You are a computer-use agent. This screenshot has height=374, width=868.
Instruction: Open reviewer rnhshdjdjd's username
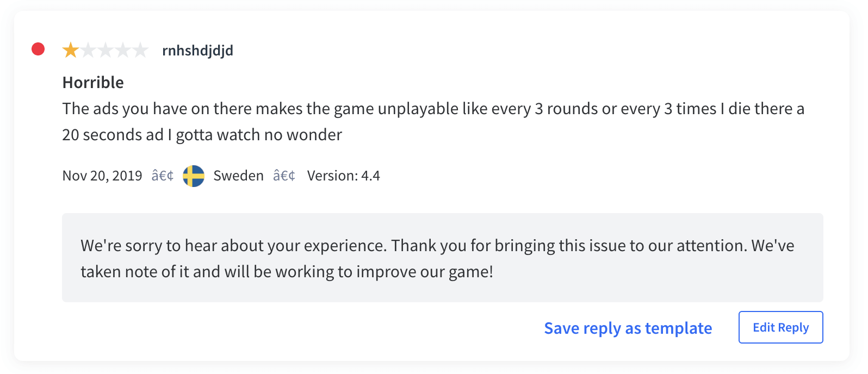coord(198,51)
